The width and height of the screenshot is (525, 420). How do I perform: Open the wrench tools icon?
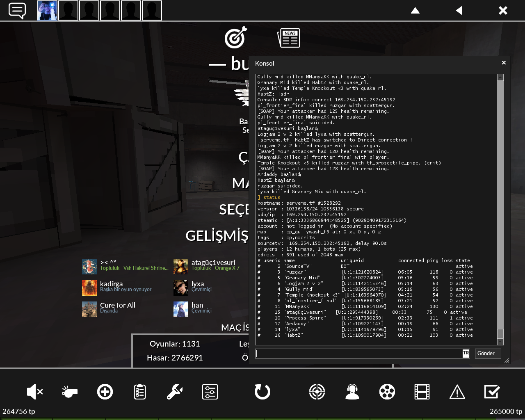[x=175, y=392]
